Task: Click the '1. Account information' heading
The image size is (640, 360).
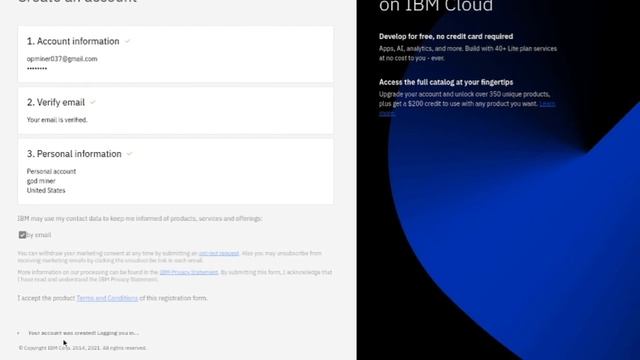Action: click(73, 41)
